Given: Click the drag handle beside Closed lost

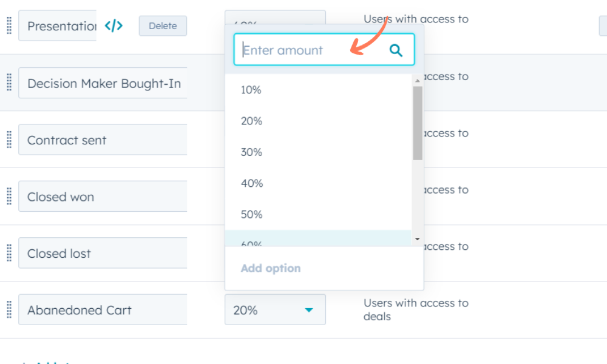Looking at the screenshot, I should [x=8, y=253].
